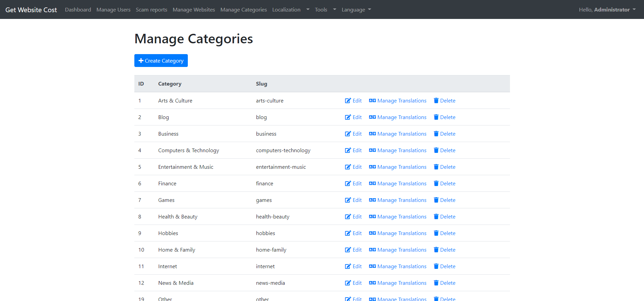Expand the Localization dropdown menu
Viewport: 644px width, 301px height.
pyautogui.click(x=291, y=9)
